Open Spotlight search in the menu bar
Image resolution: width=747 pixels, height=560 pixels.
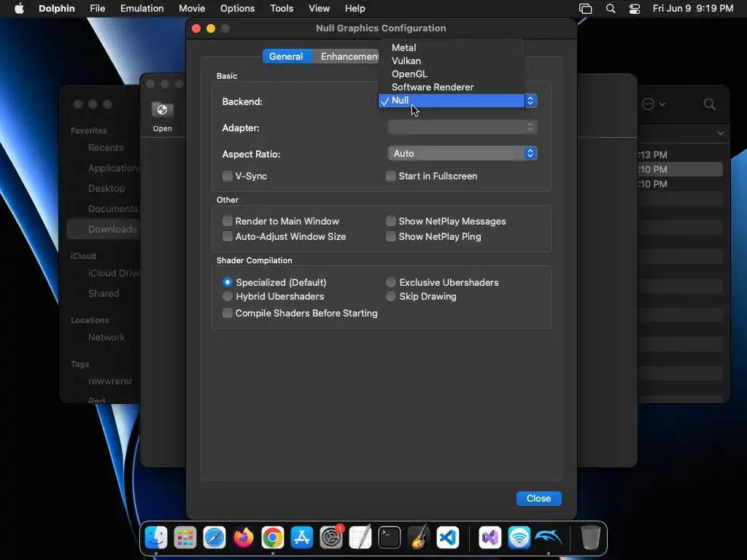tap(611, 9)
